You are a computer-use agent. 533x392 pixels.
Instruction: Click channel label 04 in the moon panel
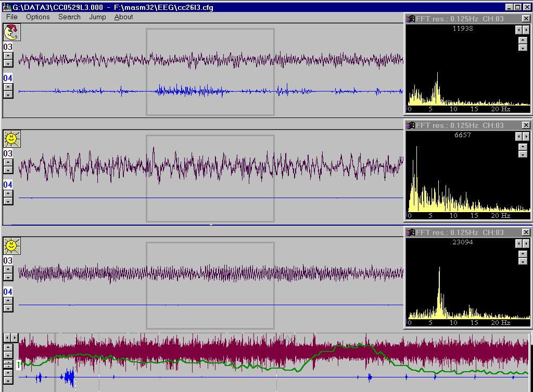pos(8,78)
